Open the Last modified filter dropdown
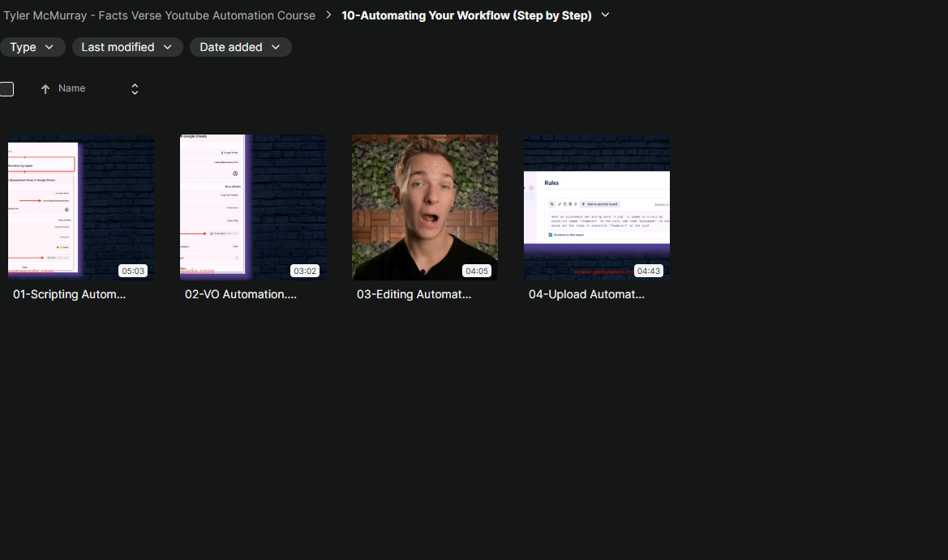Image resolution: width=948 pixels, height=560 pixels. coord(127,47)
